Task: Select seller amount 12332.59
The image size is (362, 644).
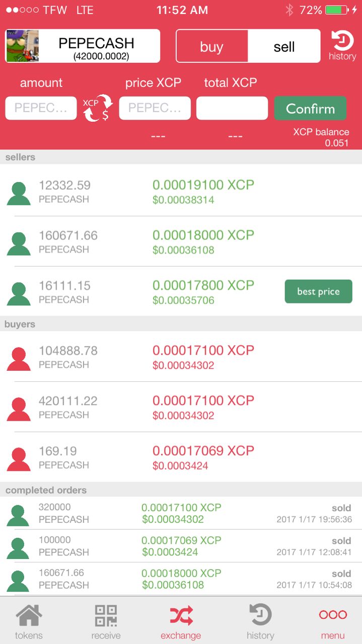Action: (64, 185)
